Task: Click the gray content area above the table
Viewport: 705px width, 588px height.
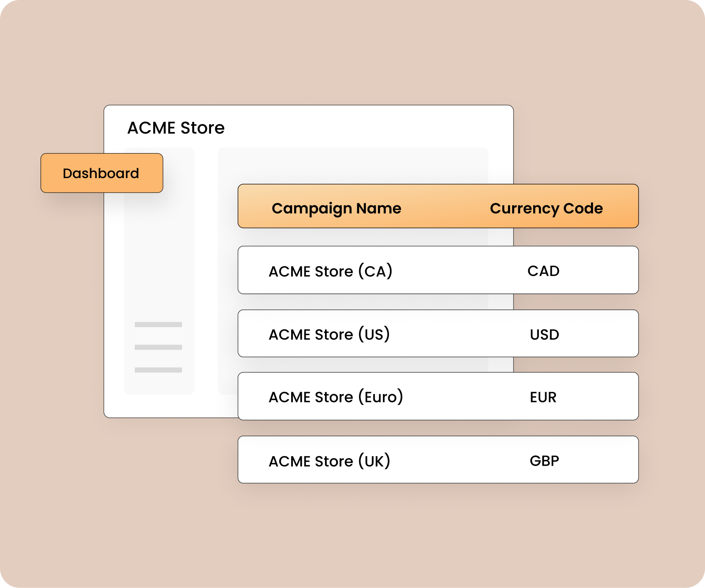Action: coord(353,165)
